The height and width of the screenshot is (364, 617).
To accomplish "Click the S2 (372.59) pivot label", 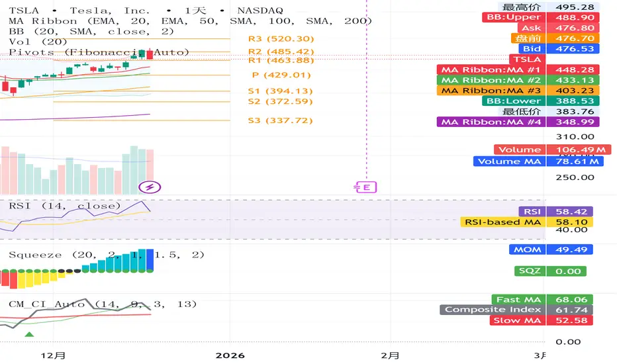I will coord(280,101).
